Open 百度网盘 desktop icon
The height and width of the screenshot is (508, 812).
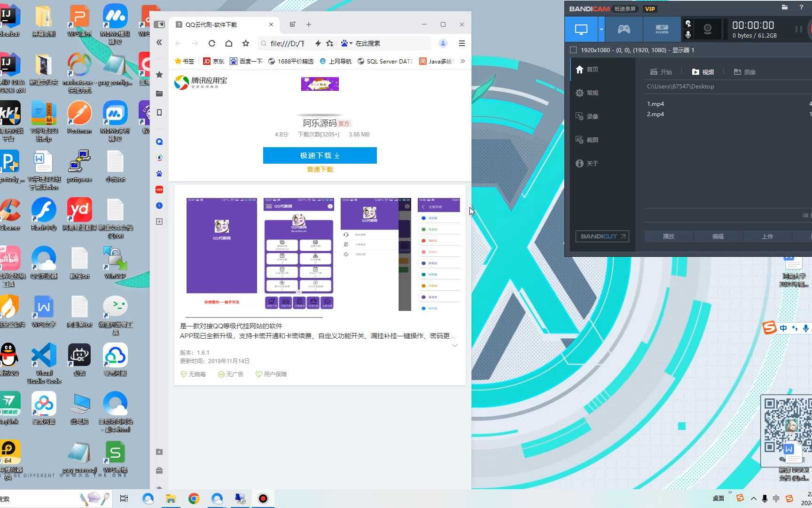coord(44,408)
